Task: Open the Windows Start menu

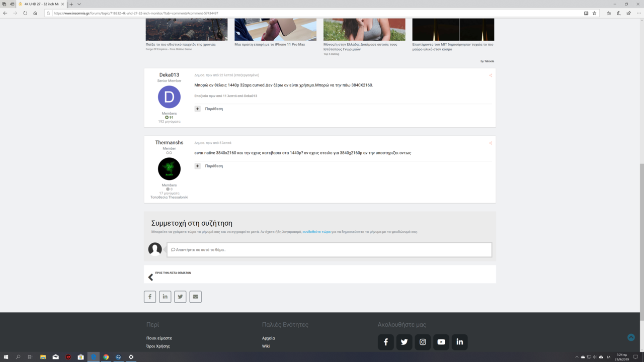Action: pos(6,357)
